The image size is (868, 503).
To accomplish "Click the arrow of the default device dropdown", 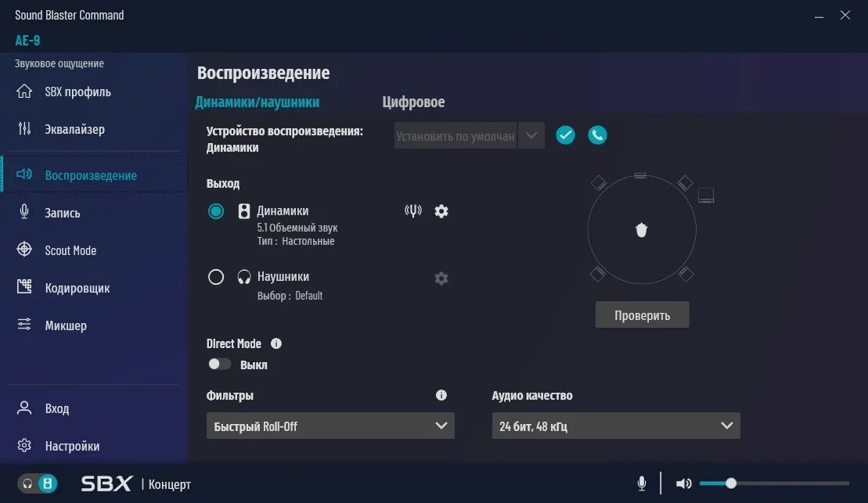I will 531,135.
